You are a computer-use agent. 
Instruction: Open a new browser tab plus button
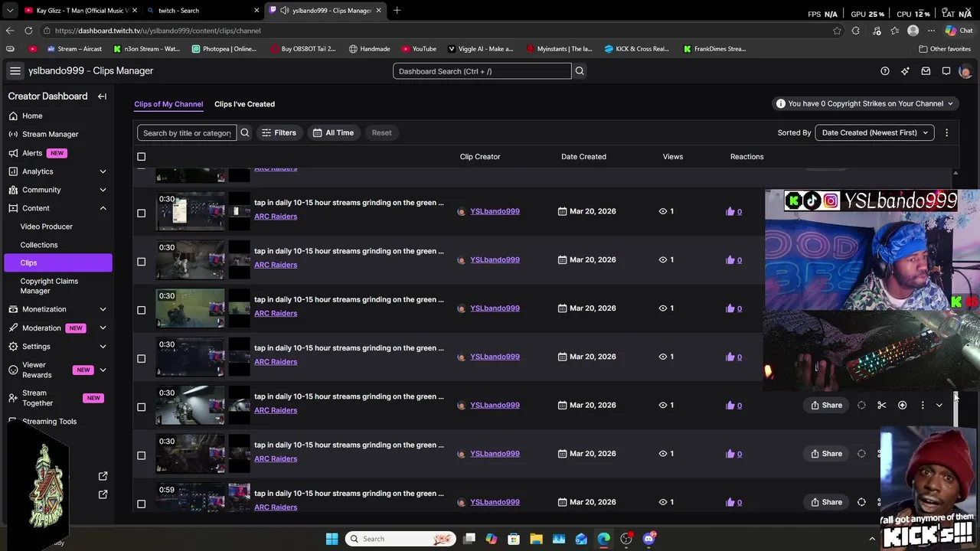click(397, 11)
